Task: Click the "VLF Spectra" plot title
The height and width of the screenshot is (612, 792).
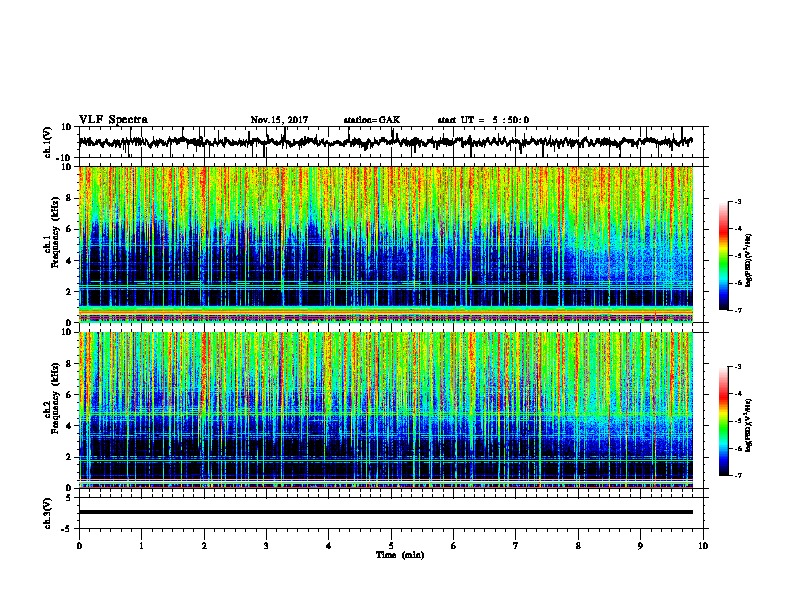Action: [113, 120]
